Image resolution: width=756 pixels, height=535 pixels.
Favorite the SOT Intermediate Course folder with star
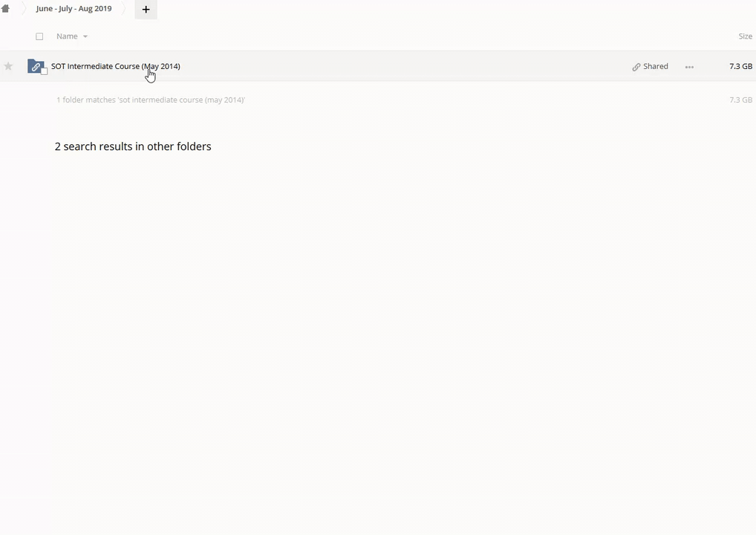point(8,66)
